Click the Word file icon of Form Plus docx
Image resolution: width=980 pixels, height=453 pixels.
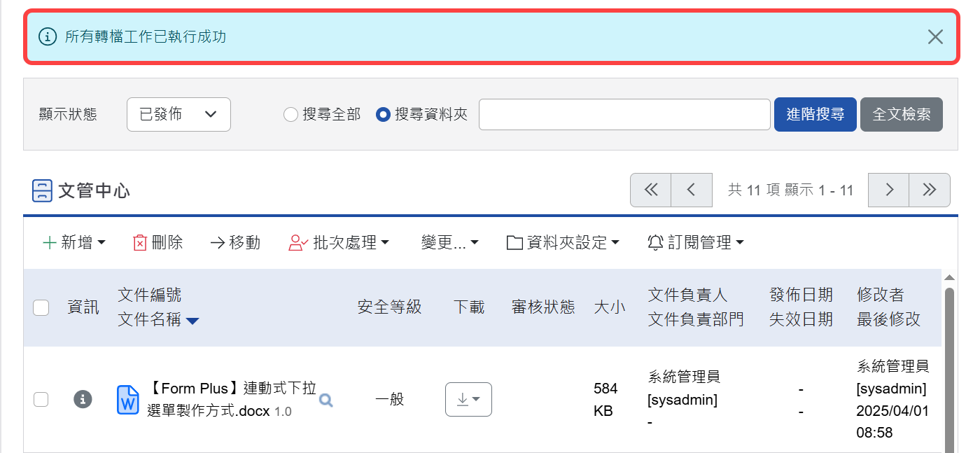(x=128, y=400)
